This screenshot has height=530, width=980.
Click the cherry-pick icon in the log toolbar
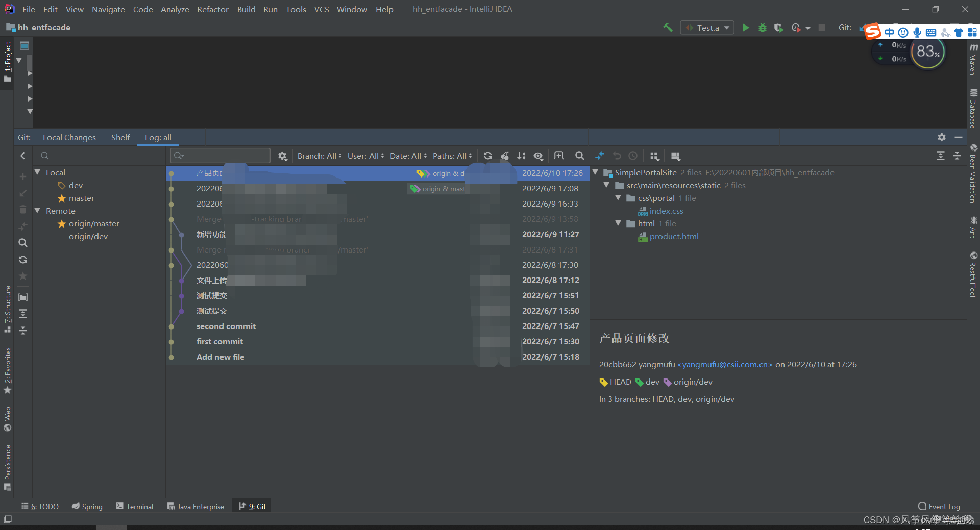(505, 156)
